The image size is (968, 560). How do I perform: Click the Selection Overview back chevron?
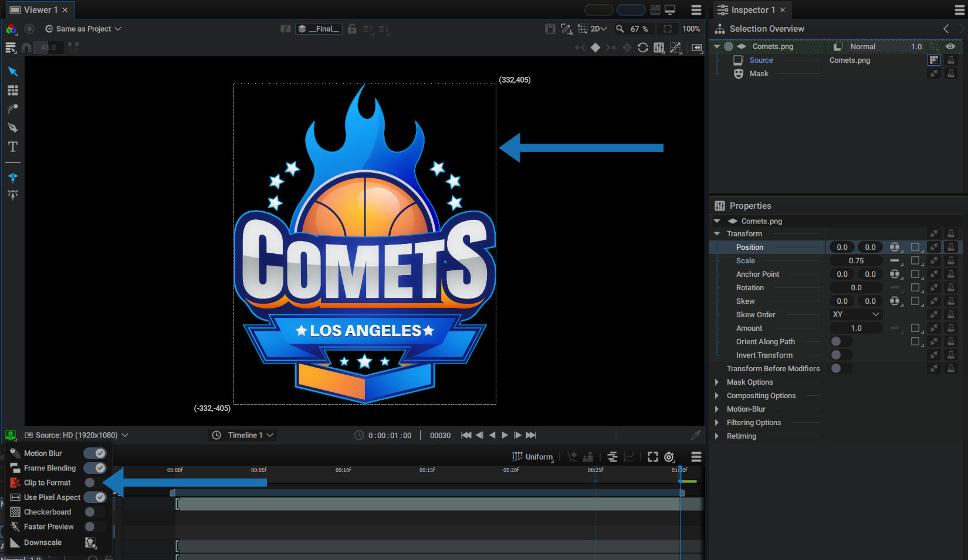click(946, 29)
